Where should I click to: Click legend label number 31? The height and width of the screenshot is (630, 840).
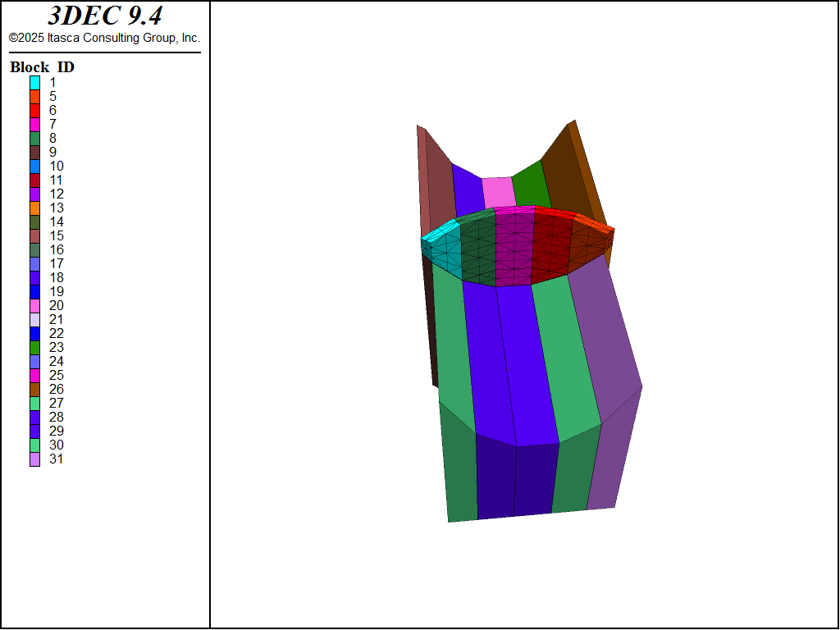point(57,459)
